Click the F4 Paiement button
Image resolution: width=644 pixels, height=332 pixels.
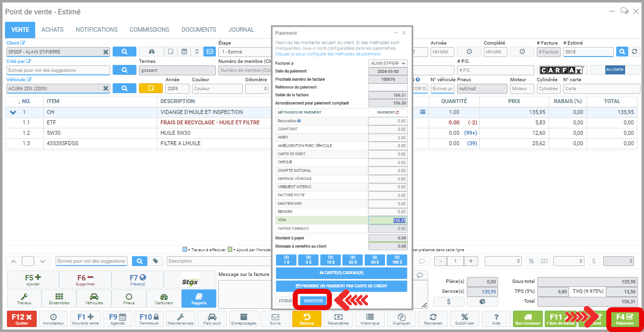624,319
